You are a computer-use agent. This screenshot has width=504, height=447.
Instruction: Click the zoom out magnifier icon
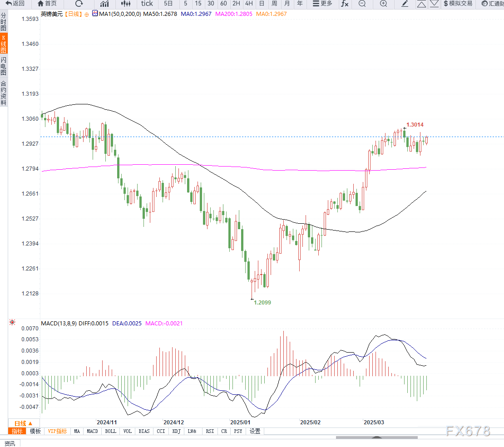point(362,4)
